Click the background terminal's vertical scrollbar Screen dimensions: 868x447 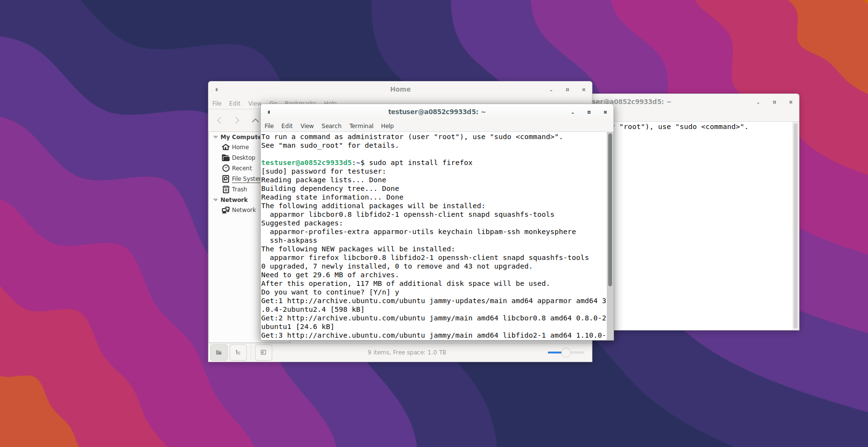coord(796,225)
